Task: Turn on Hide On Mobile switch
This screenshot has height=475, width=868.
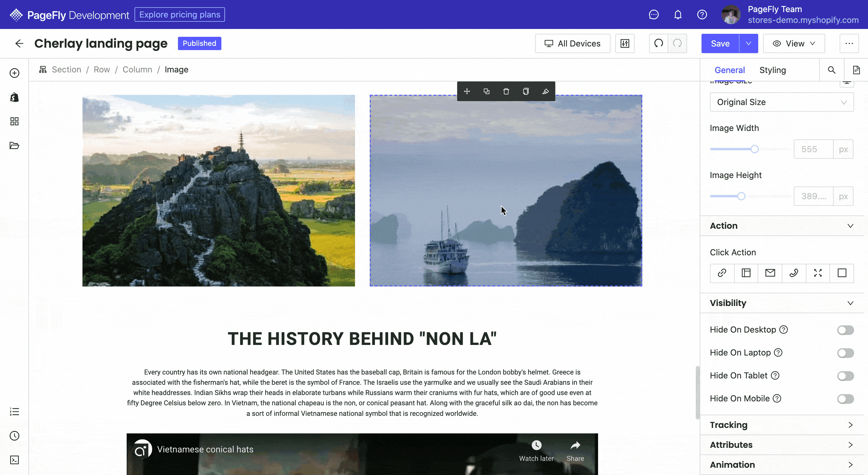Action: coord(845,399)
